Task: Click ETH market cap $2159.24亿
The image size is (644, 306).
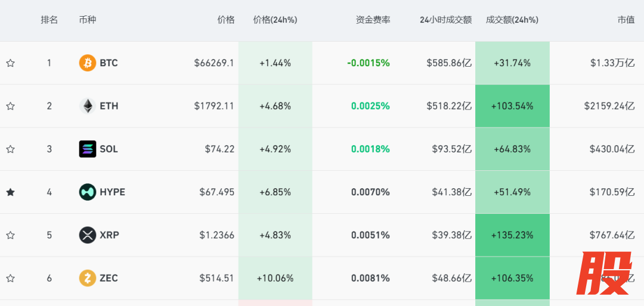Action: [610, 106]
